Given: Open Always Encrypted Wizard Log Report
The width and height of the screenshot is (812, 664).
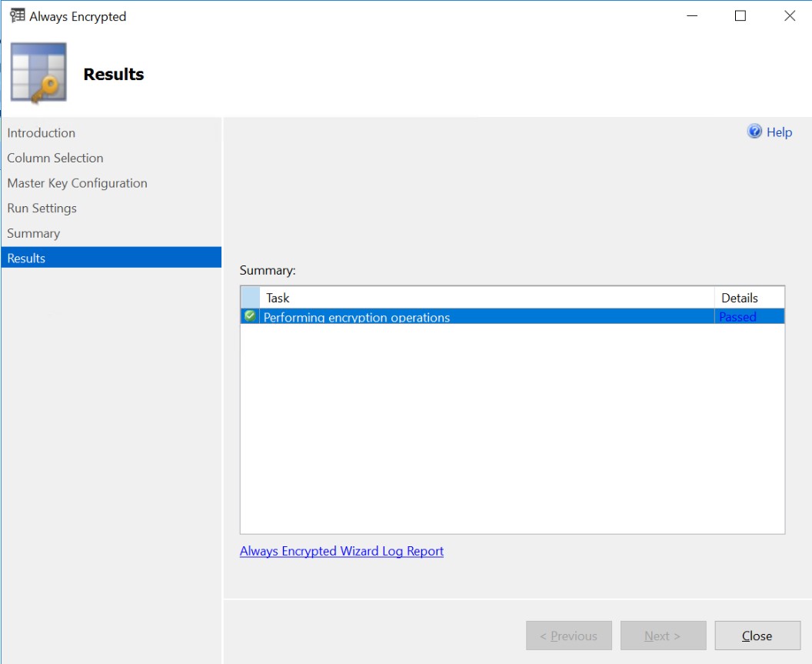Looking at the screenshot, I should [341, 551].
